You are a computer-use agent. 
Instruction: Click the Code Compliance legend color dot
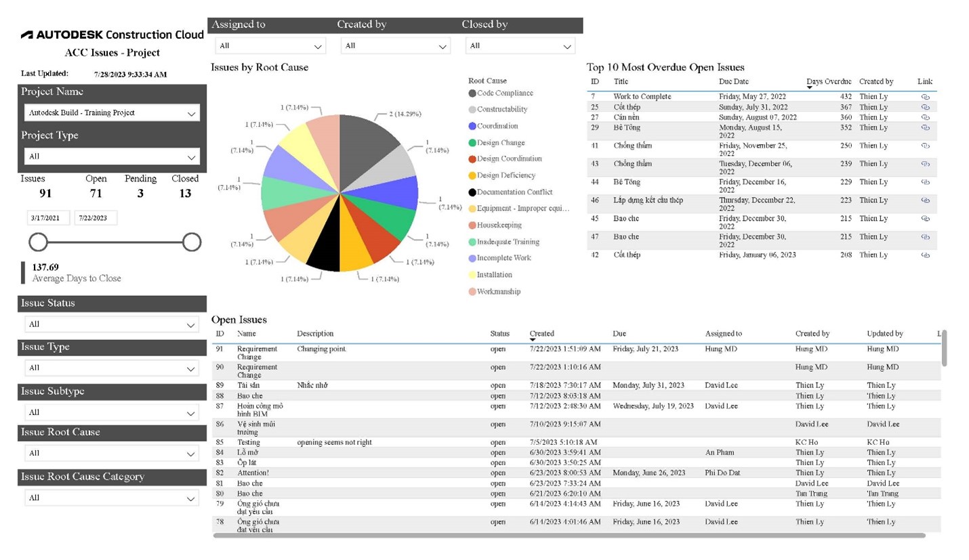tap(472, 93)
